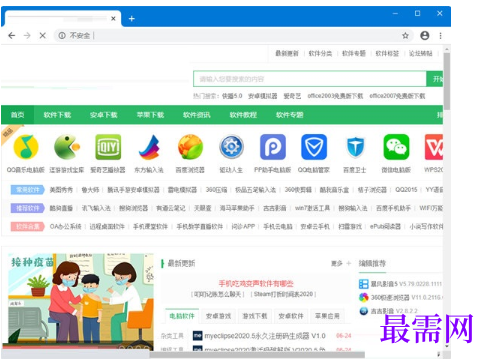Open 雷电模拟器 link
This screenshot has width=492, height=360.
tap(182, 190)
